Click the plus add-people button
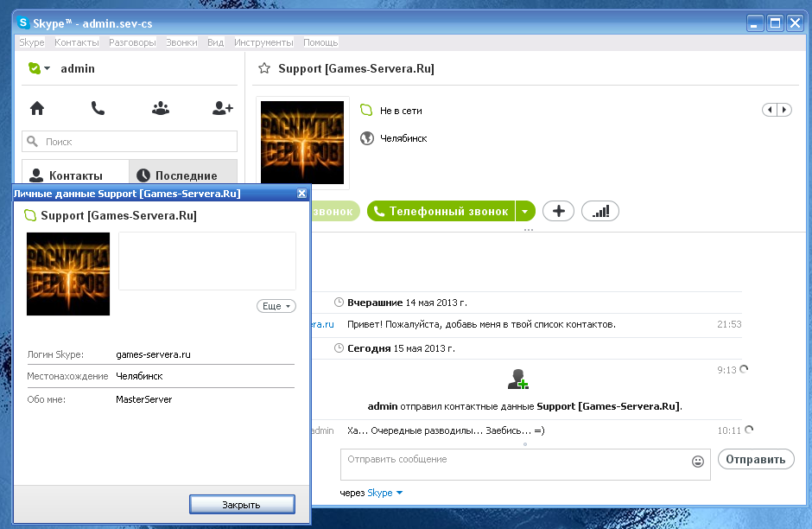Viewport: 812px width, 529px height. coord(558,211)
